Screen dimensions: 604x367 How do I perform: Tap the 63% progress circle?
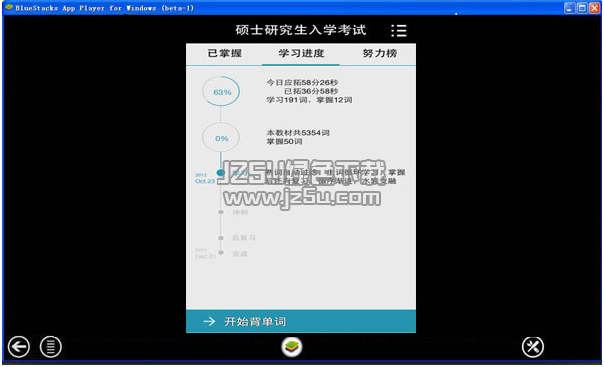(221, 92)
